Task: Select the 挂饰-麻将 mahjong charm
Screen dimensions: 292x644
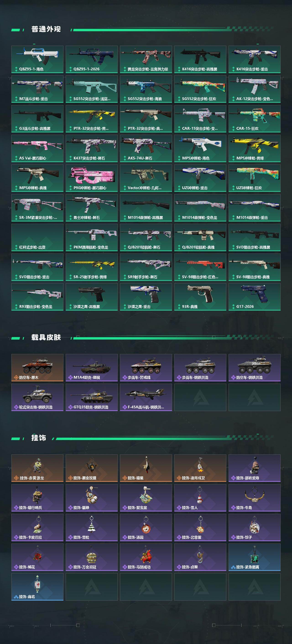Action: click(37, 587)
